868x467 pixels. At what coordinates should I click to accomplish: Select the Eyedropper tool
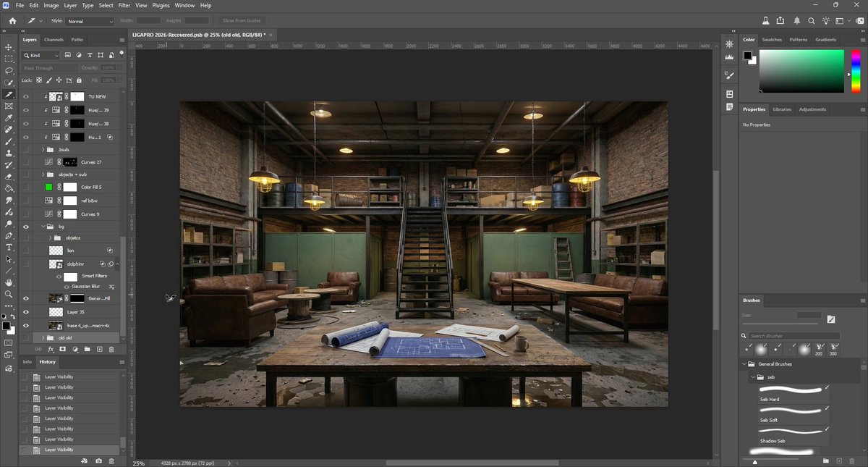tap(9, 117)
